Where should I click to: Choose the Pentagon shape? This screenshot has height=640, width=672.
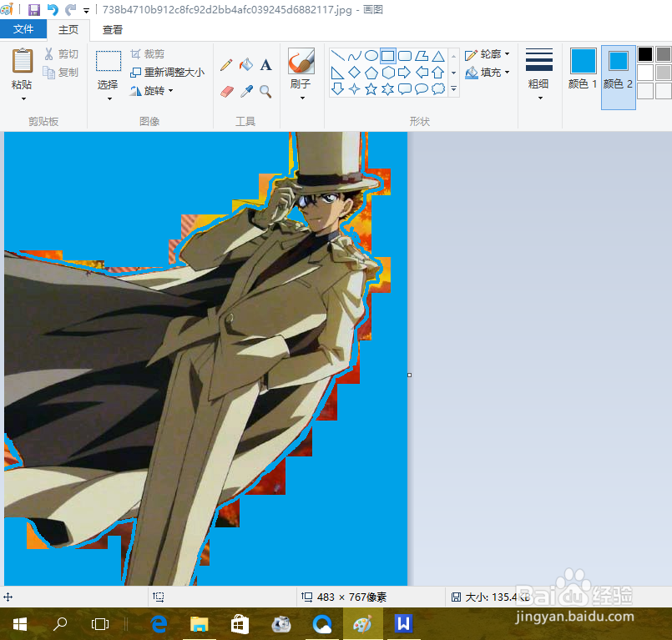[371, 73]
